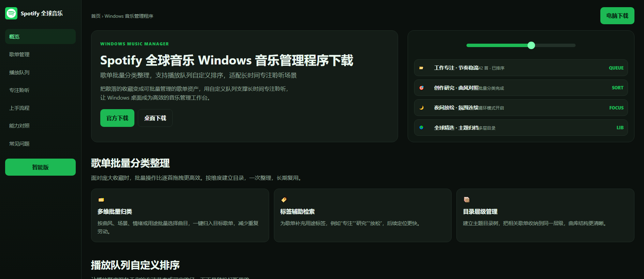Click the 标签辅助检索 card title
Image resolution: width=644 pixels, height=279 pixels.
297,211
